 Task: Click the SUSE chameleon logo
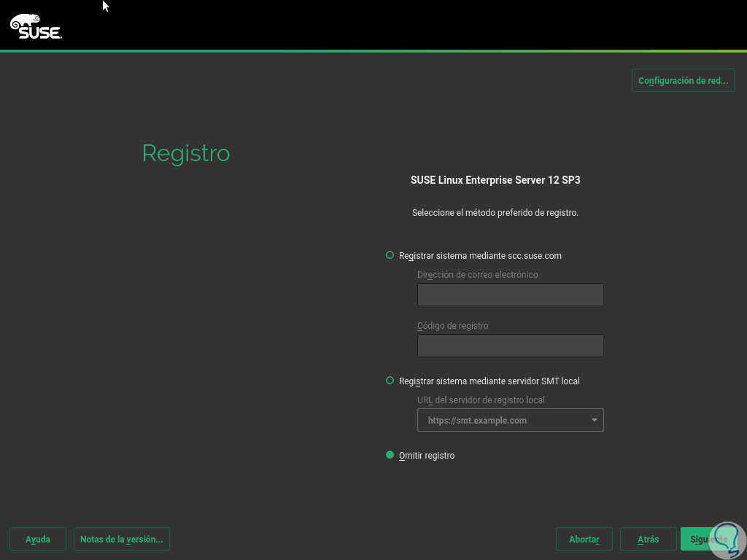pos(36,26)
